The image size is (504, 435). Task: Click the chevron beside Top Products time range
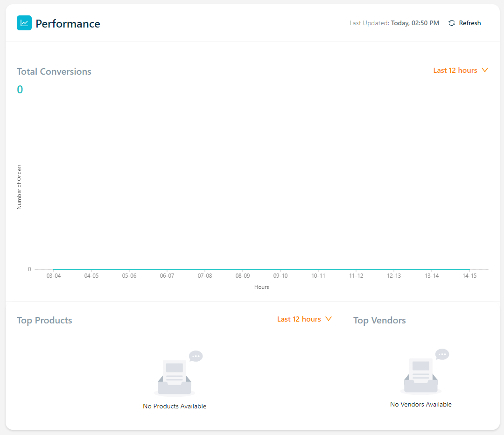pyautogui.click(x=329, y=319)
